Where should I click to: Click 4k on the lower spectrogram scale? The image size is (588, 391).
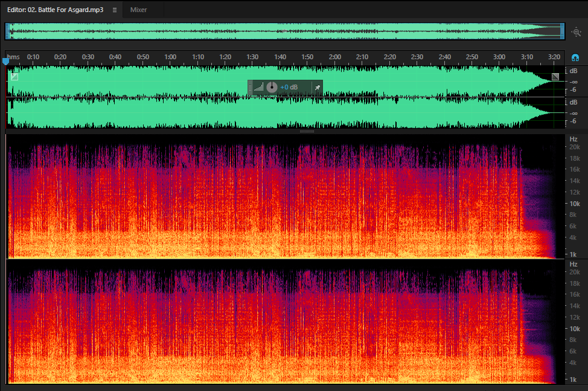point(573,363)
